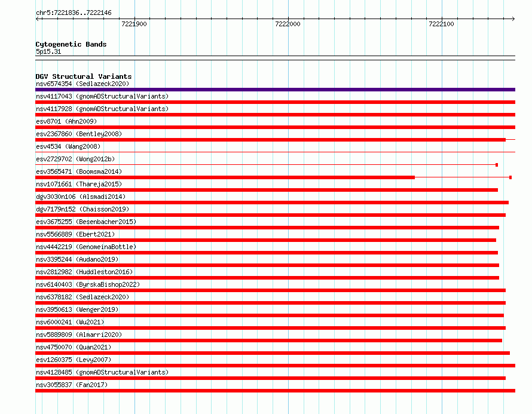Viewport: 532px width, 414px height.
Task: Select nsv5566889 (Ebert2021) label
Action: [x=75, y=234]
